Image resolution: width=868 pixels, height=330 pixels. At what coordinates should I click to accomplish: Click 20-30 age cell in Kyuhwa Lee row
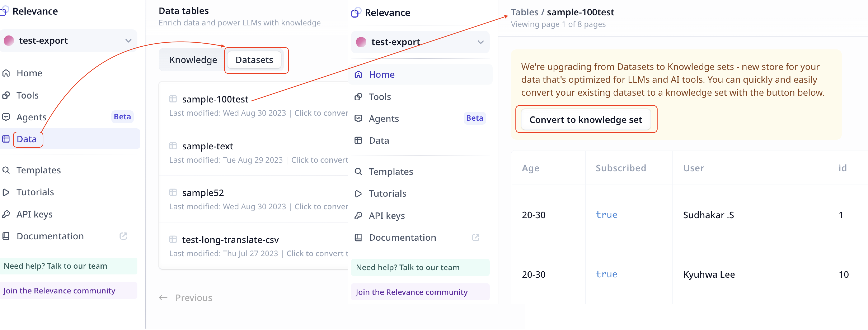click(534, 274)
